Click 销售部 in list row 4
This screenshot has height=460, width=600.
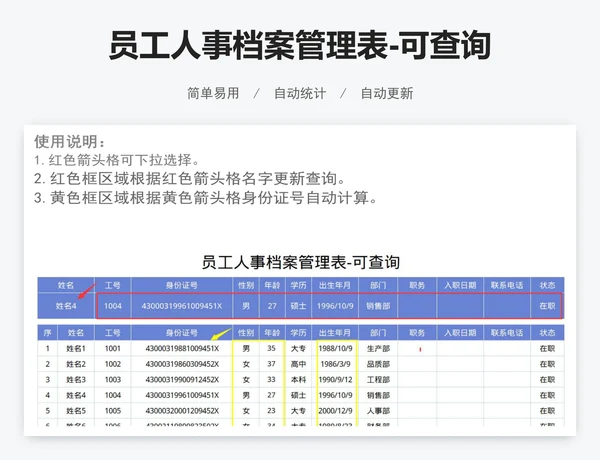pos(378,395)
